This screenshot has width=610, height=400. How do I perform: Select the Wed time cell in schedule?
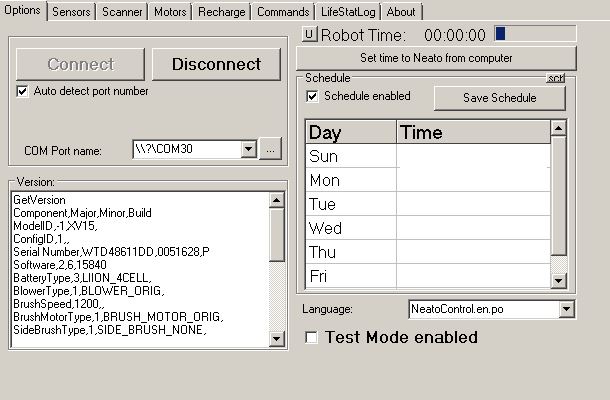[473, 228]
